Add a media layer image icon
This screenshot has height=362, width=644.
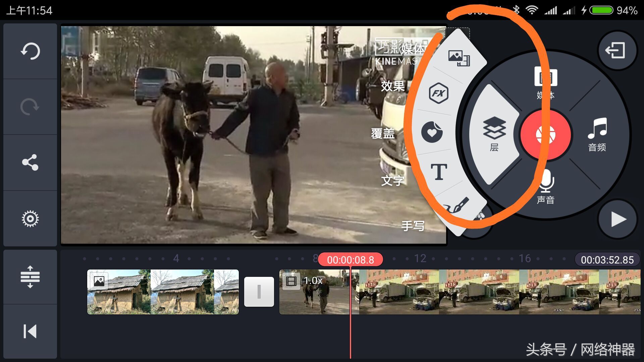[459, 57]
